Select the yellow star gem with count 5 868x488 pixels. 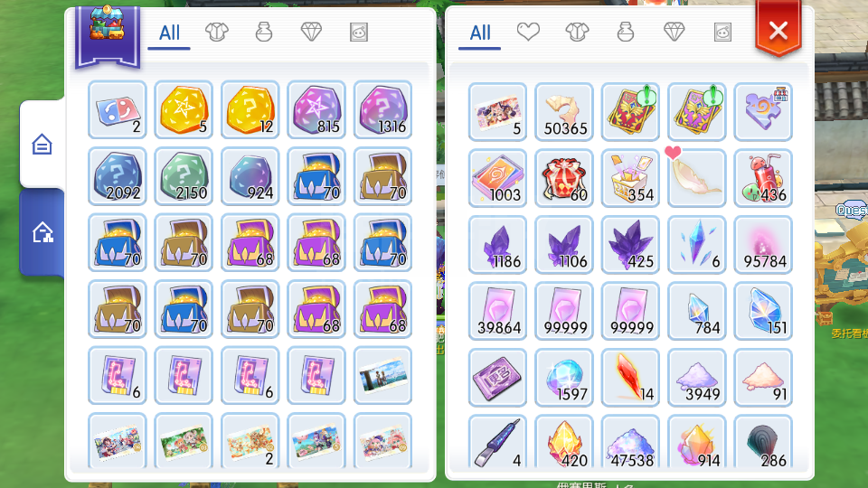point(184,110)
